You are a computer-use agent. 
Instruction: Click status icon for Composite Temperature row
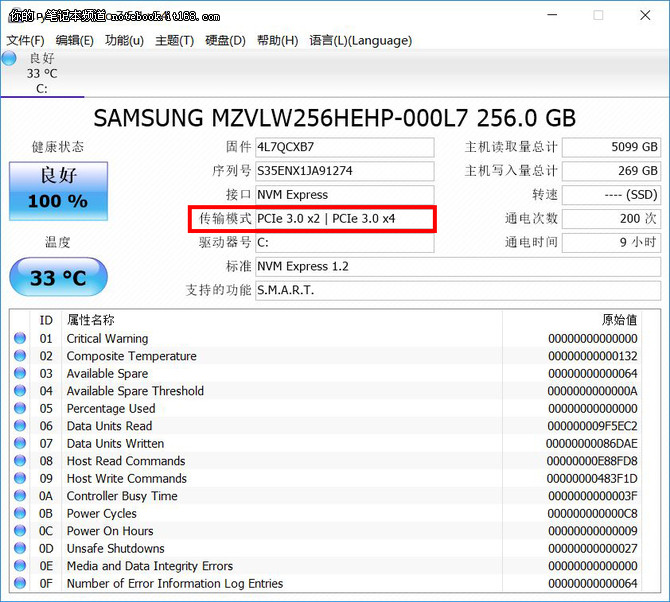point(20,356)
